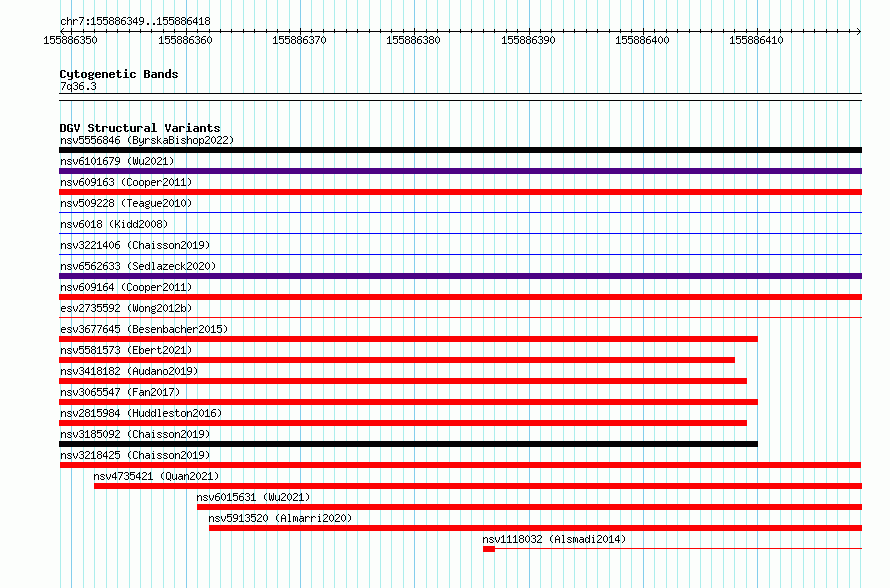Viewport: 890px width, 588px height.
Task: Click the red bar of nsv3418182
Action: pos(403,381)
